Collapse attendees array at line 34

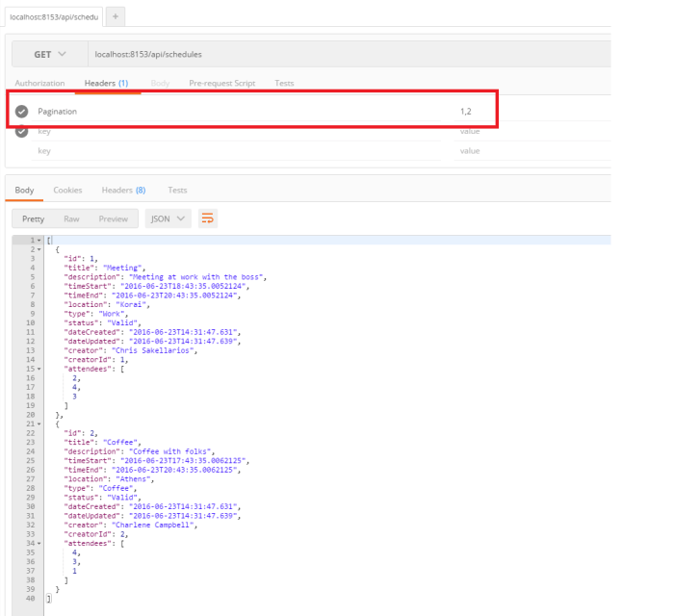click(x=39, y=544)
